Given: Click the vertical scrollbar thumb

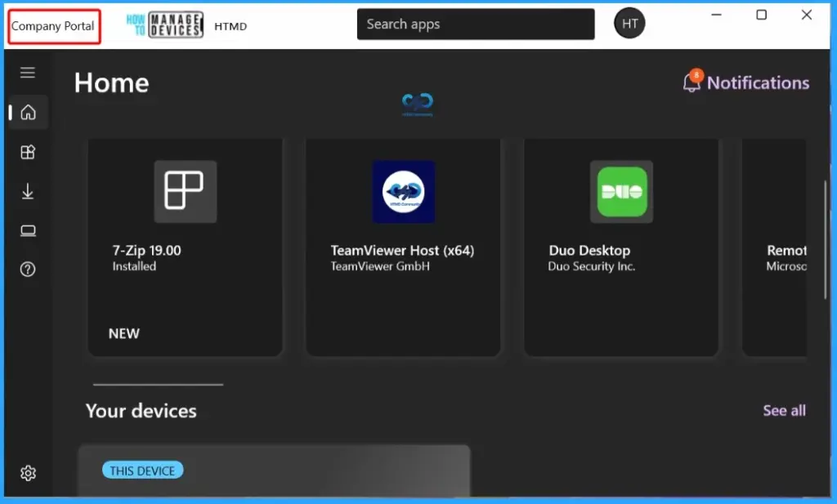Looking at the screenshot, I should point(826,240).
